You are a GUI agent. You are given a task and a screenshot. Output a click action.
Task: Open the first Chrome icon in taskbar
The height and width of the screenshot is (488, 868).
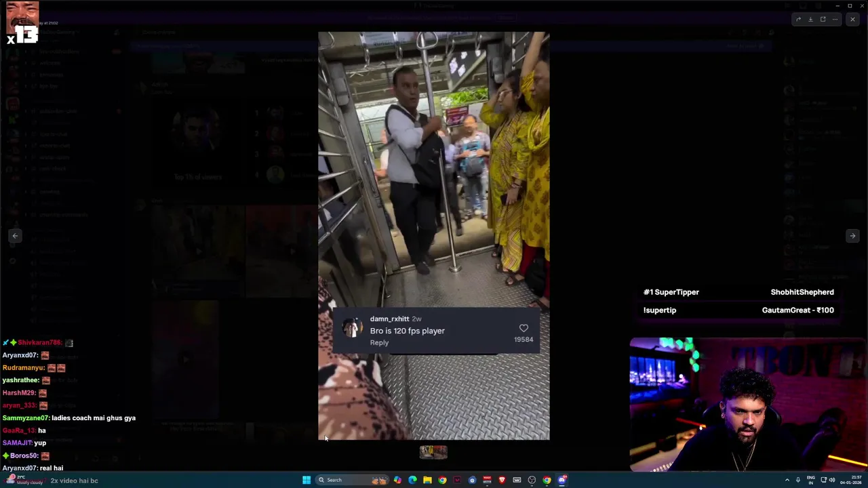pos(442,480)
